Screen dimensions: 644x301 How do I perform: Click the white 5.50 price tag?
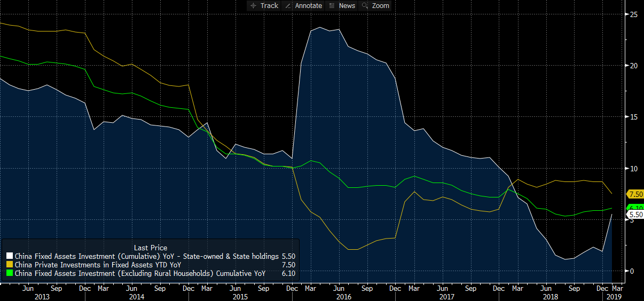coord(635,215)
